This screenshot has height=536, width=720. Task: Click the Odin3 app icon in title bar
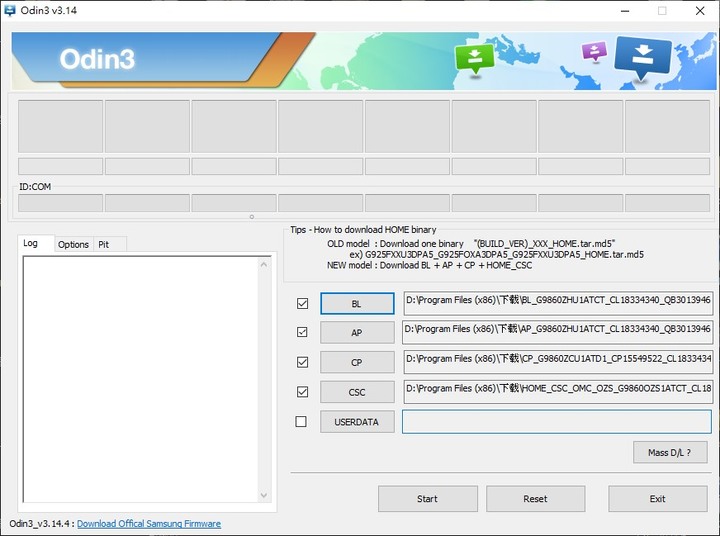[9, 10]
